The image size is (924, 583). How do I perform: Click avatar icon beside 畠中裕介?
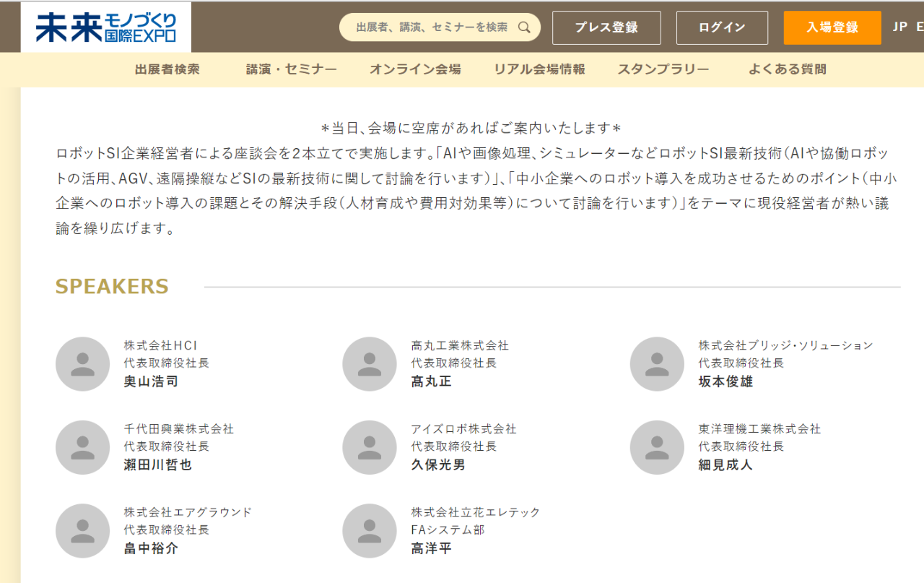coord(82,531)
